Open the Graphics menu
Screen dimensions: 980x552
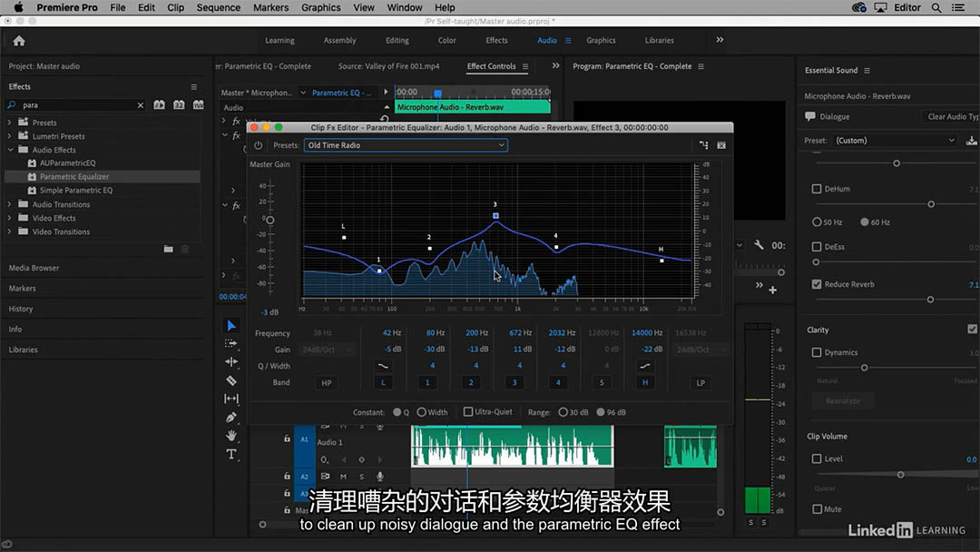[320, 7]
